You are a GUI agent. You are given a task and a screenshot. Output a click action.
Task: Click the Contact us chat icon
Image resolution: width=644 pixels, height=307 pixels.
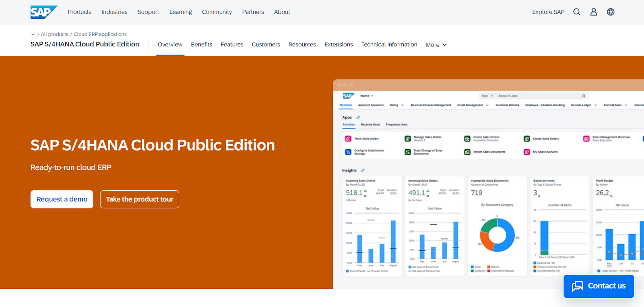(x=578, y=286)
